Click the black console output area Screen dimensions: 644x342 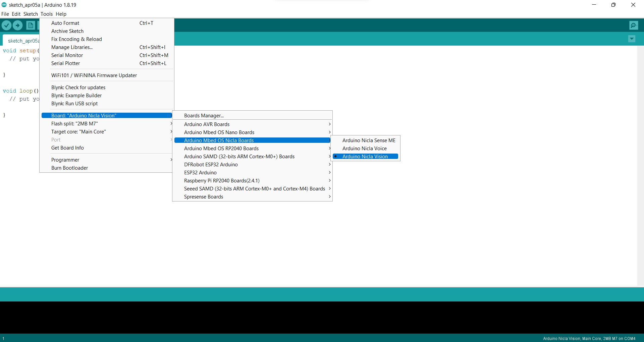coord(322,317)
